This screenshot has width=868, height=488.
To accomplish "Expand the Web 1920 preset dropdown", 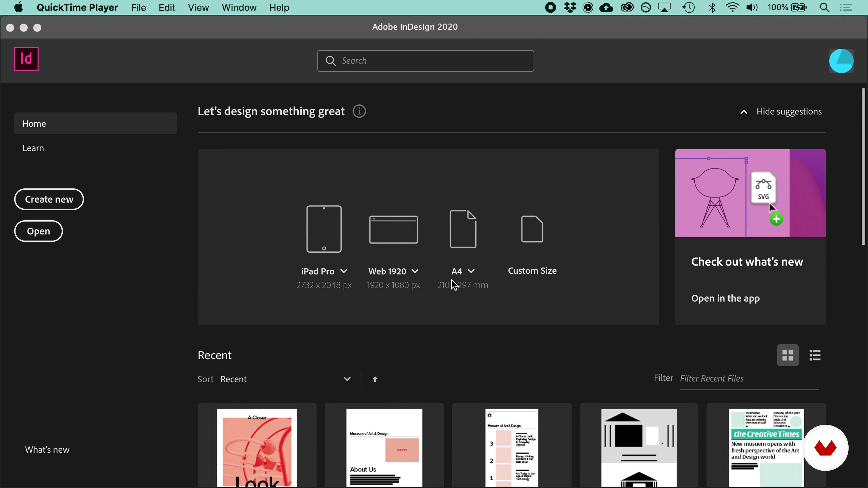I will 415,271.
